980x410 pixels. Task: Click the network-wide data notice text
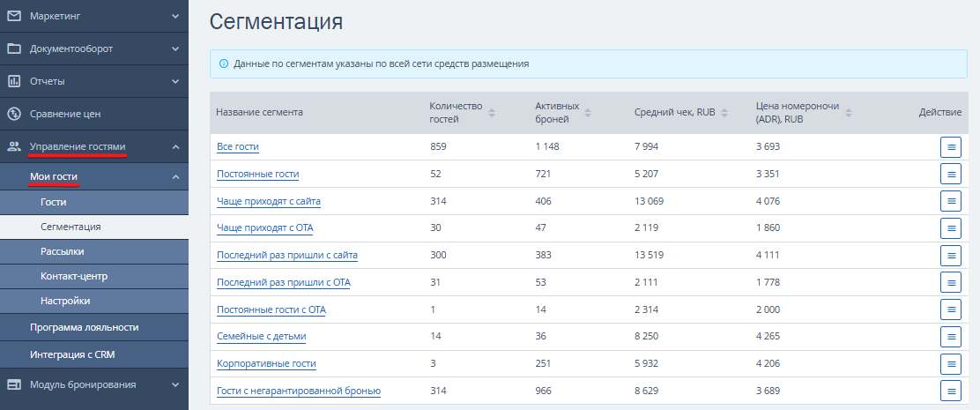pos(382,63)
